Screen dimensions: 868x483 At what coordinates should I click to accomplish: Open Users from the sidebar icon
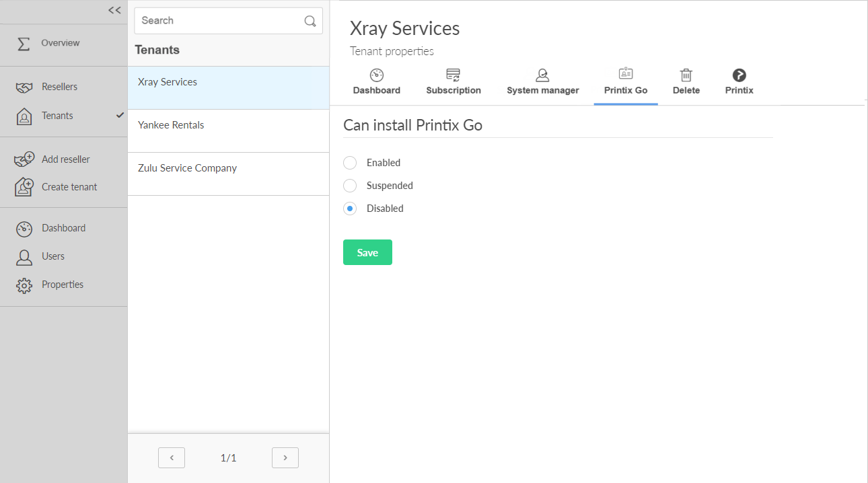[24, 257]
